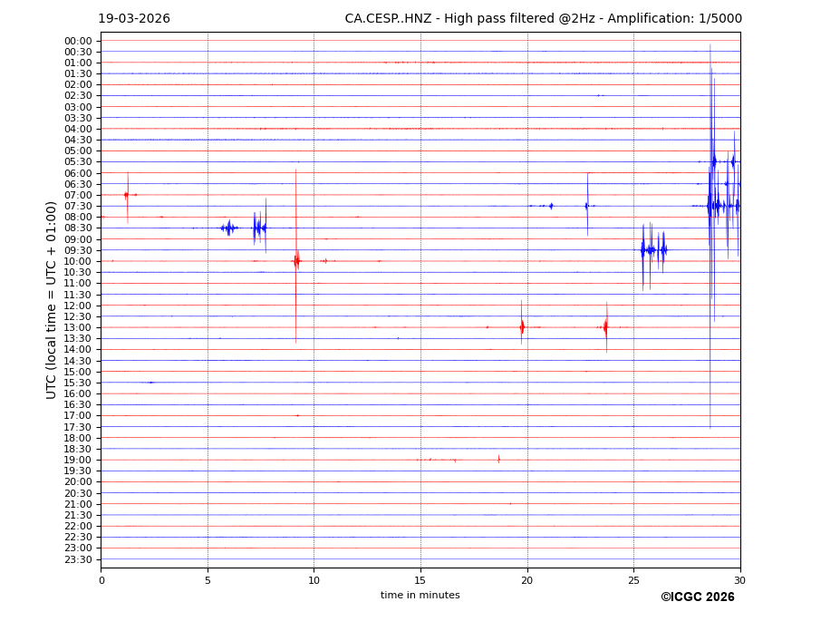Click the date label 19-03-2026

134,19
